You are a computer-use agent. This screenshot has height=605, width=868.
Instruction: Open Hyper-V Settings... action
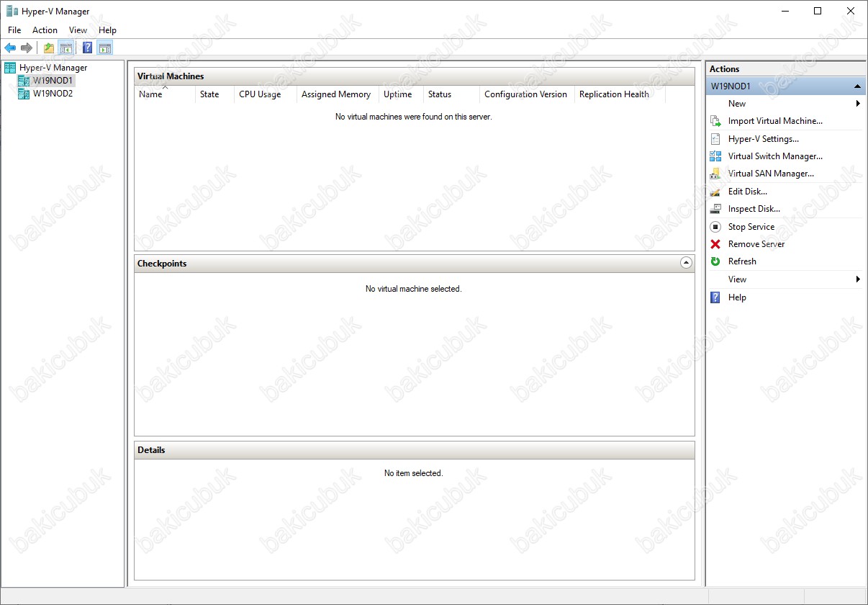(x=764, y=139)
